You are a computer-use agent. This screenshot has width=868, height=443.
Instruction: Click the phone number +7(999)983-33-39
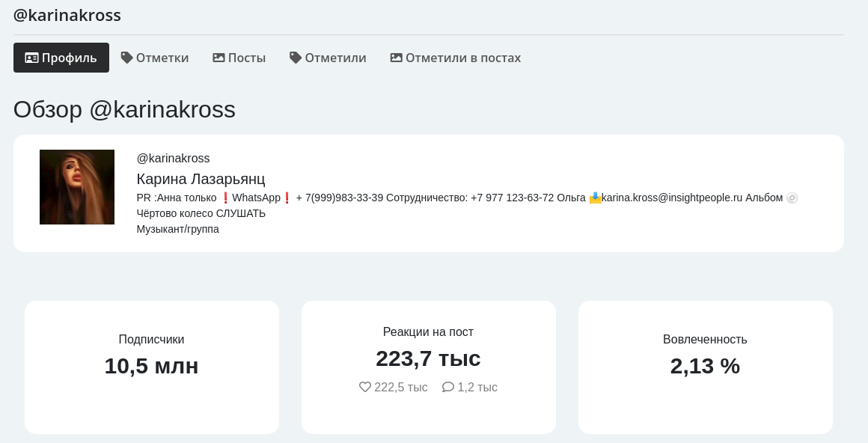point(339,198)
